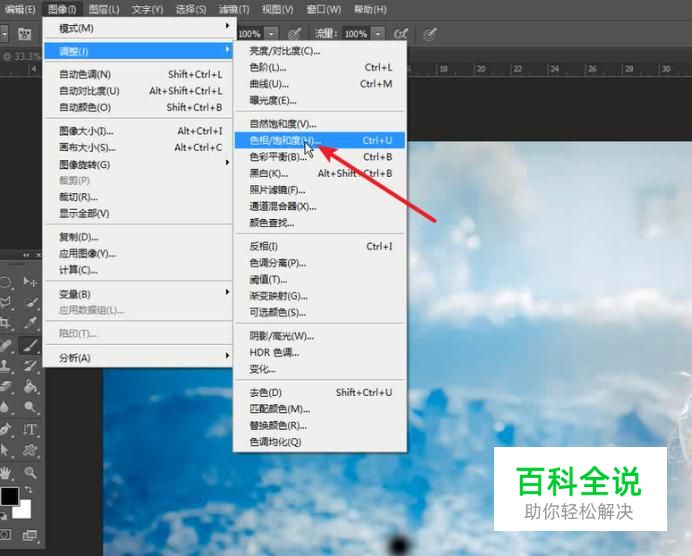Select the Path Selection tool
The width and height of the screenshot is (692, 556).
click(x=4, y=450)
